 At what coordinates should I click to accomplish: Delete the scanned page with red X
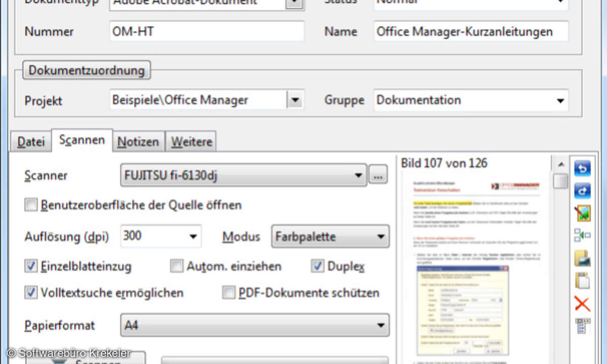click(582, 304)
